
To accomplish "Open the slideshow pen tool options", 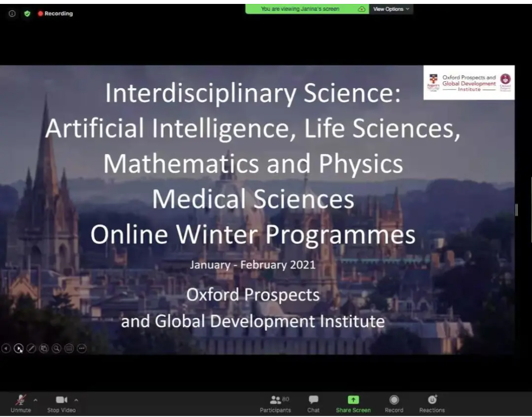I will point(31,348).
